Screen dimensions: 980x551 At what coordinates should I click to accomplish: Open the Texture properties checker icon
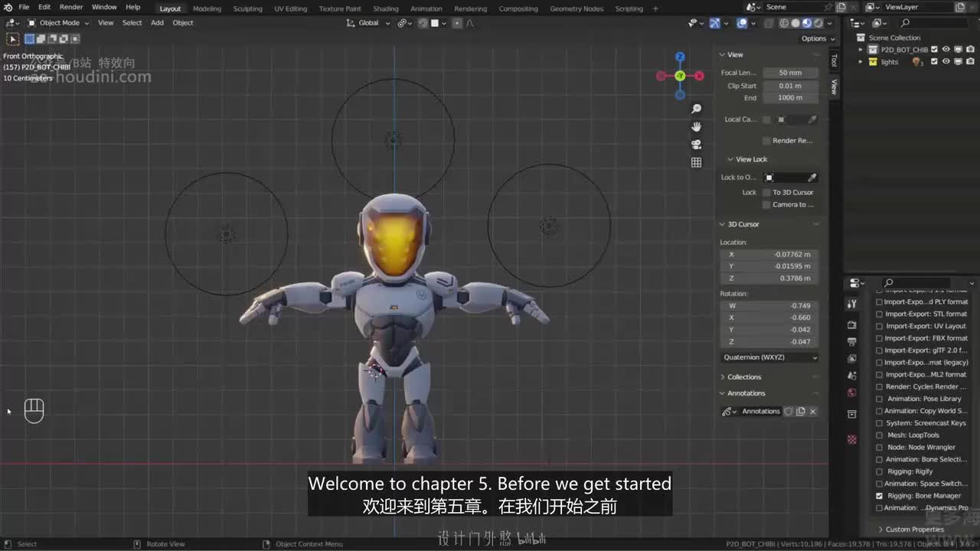[x=851, y=439]
